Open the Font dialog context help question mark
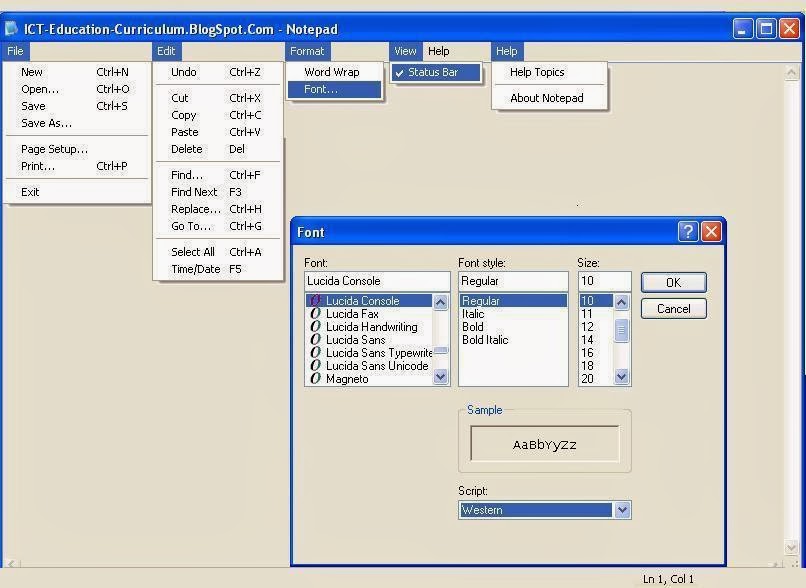 (688, 231)
